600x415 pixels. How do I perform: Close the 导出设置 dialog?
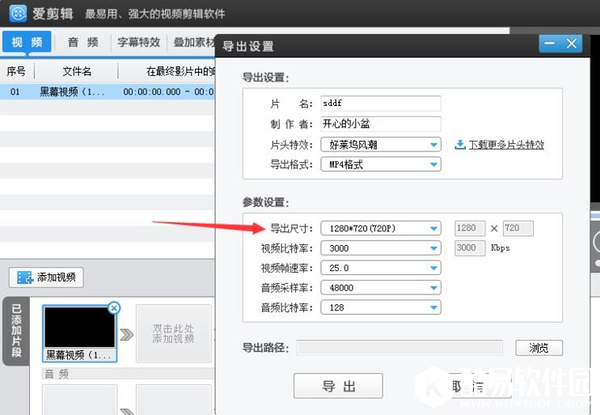coord(571,44)
